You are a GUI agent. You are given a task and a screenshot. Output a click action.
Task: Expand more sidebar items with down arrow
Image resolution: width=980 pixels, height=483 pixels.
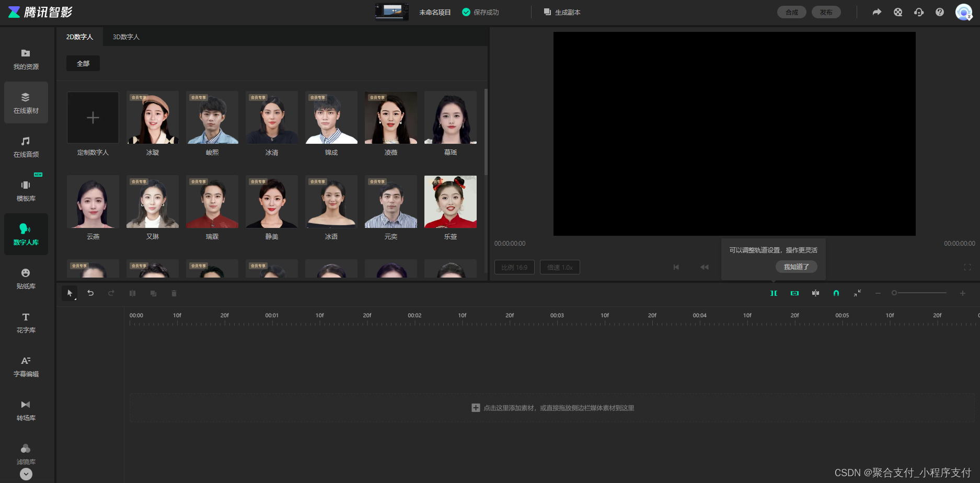[26, 474]
